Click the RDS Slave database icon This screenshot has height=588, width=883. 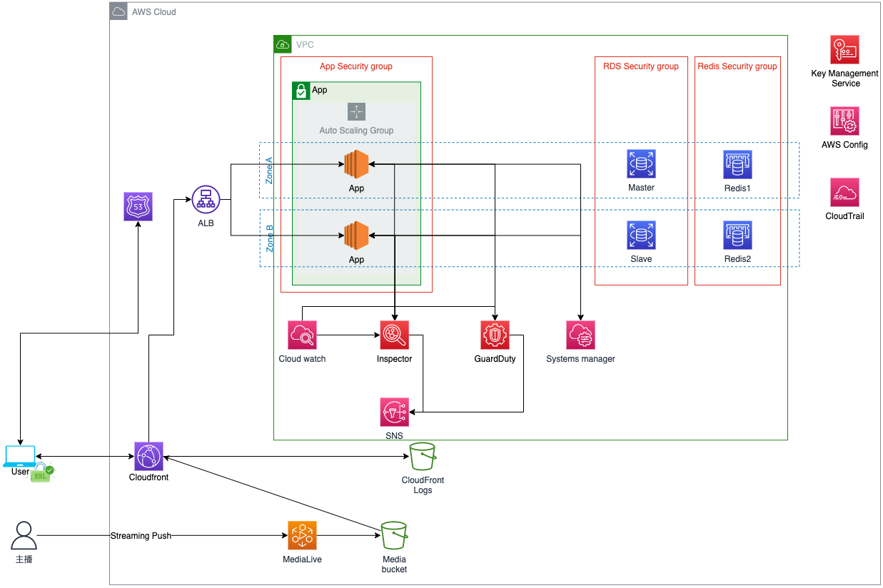coord(641,235)
